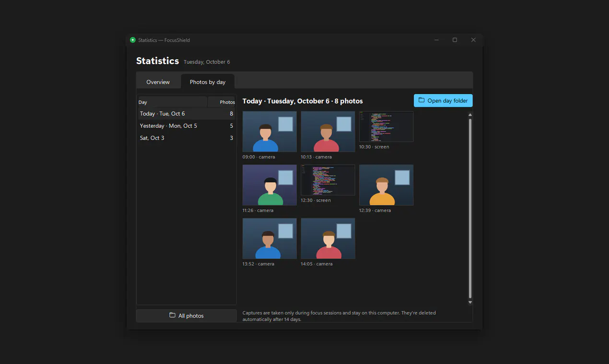The width and height of the screenshot is (609, 364).
Task: Select the Today · Tue, Oct 6 row
Action: coord(187,114)
